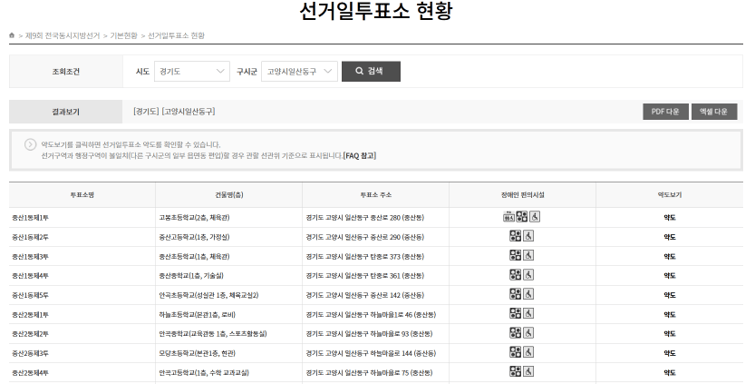Click the wheelchair icon in 중산1동제2투 row
The image size is (755, 384).
point(529,236)
